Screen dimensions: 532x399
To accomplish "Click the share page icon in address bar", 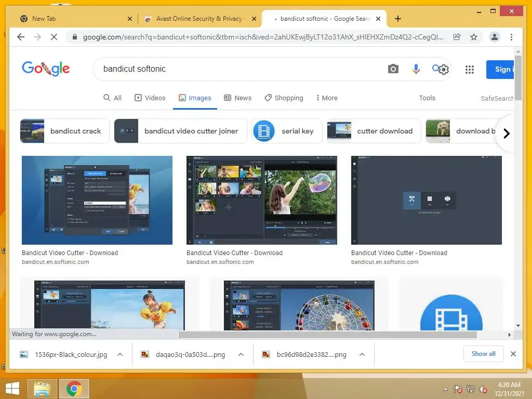I will (x=457, y=37).
